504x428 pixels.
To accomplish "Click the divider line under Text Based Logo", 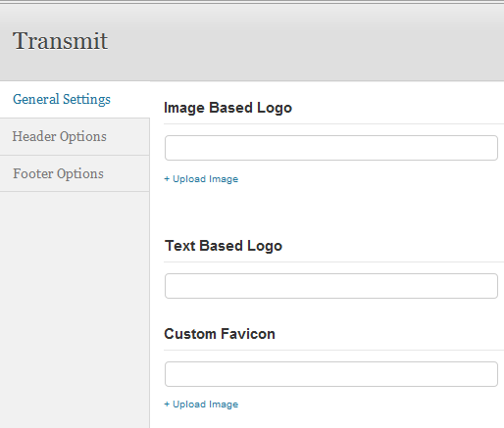I will [333, 262].
